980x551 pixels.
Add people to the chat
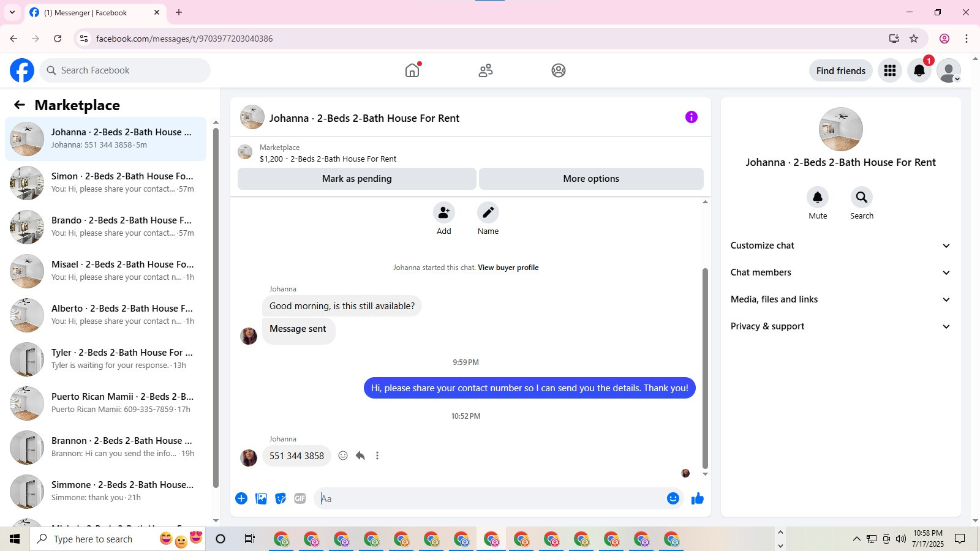coord(444,212)
